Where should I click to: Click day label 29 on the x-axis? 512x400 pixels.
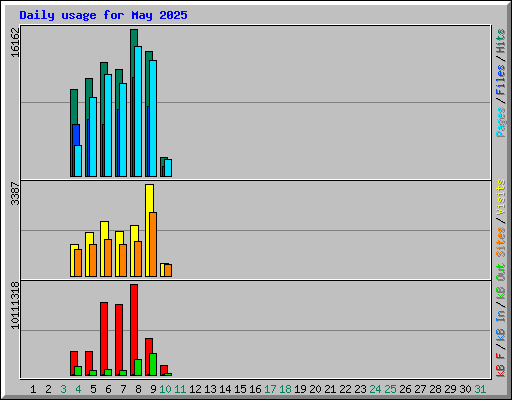pos(450,389)
